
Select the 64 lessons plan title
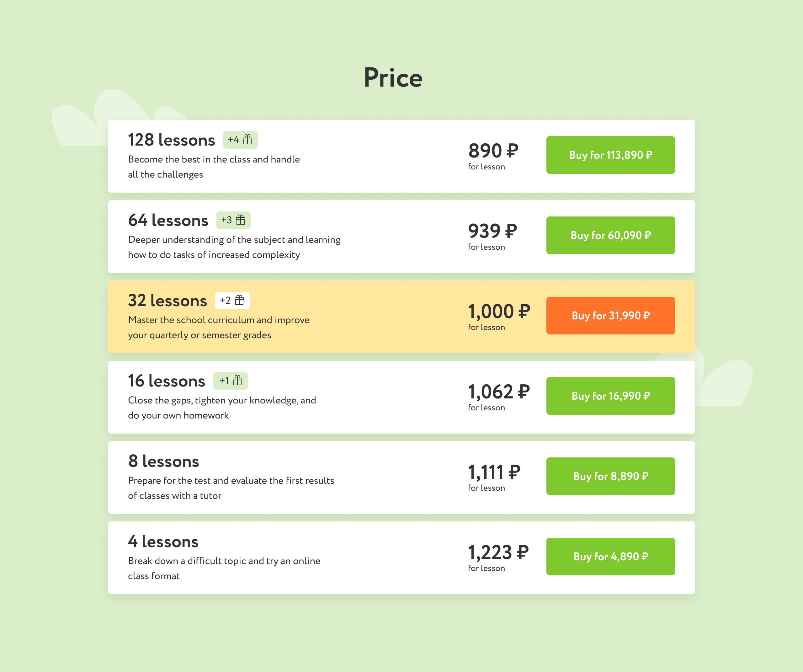pyautogui.click(x=168, y=220)
